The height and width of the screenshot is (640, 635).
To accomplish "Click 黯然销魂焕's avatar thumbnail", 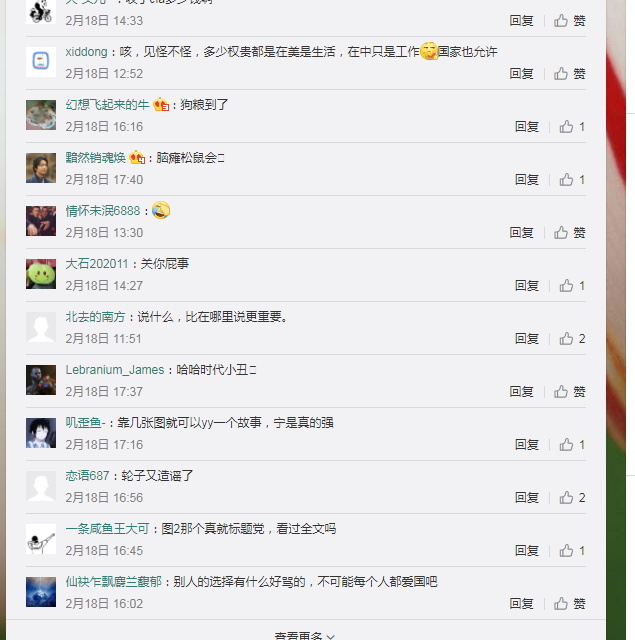I will click(41, 168).
